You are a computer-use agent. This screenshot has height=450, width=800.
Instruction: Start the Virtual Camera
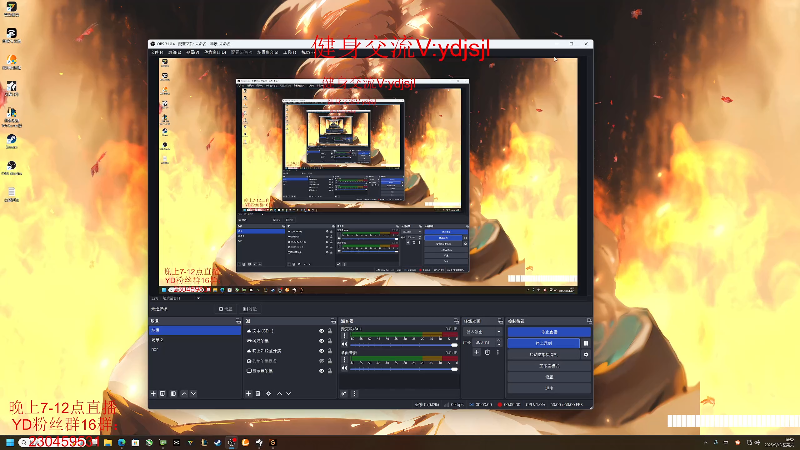coord(543,354)
